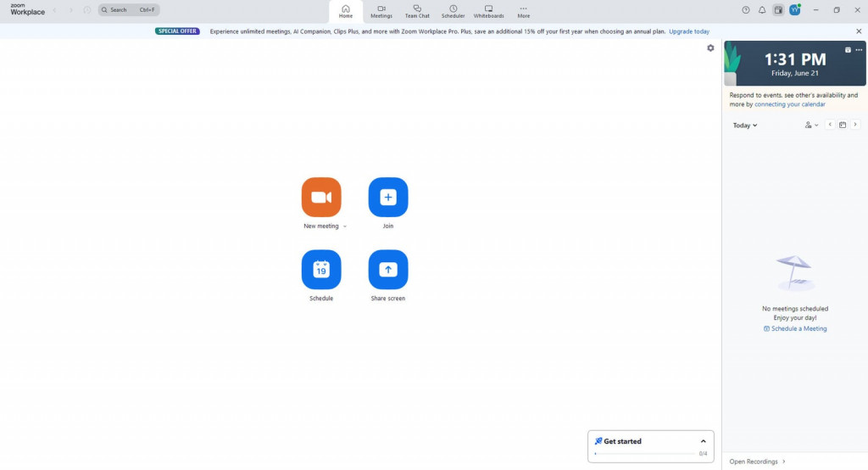Image resolution: width=868 pixels, height=470 pixels.
Task: Open notifications bell icon
Action: (x=761, y=10)
